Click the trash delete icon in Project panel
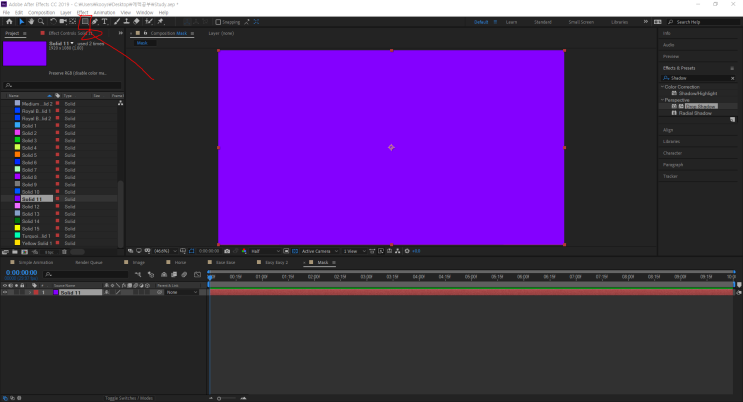Viewport: 743px width, 402px height. pos(64,252)
